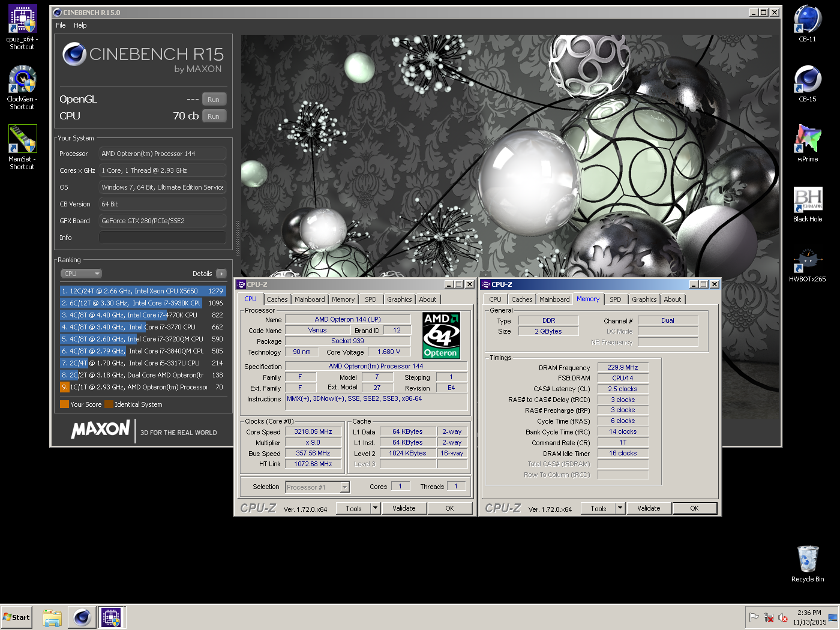Switch to Memory tab in left CPU-Z
This screenshot has width=840, height=630.
[x=343, y=299]
